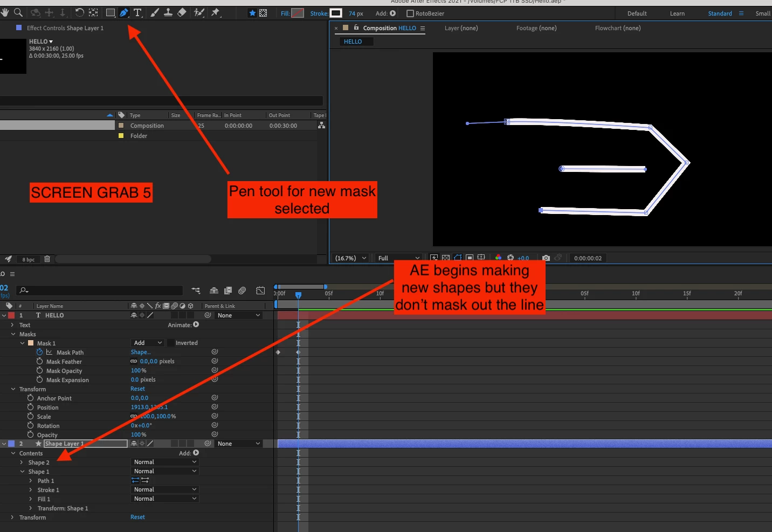Click the Composition Mini-Flowchart icon in timeline
Screen dimensions: 772x532
click(196, 291)
